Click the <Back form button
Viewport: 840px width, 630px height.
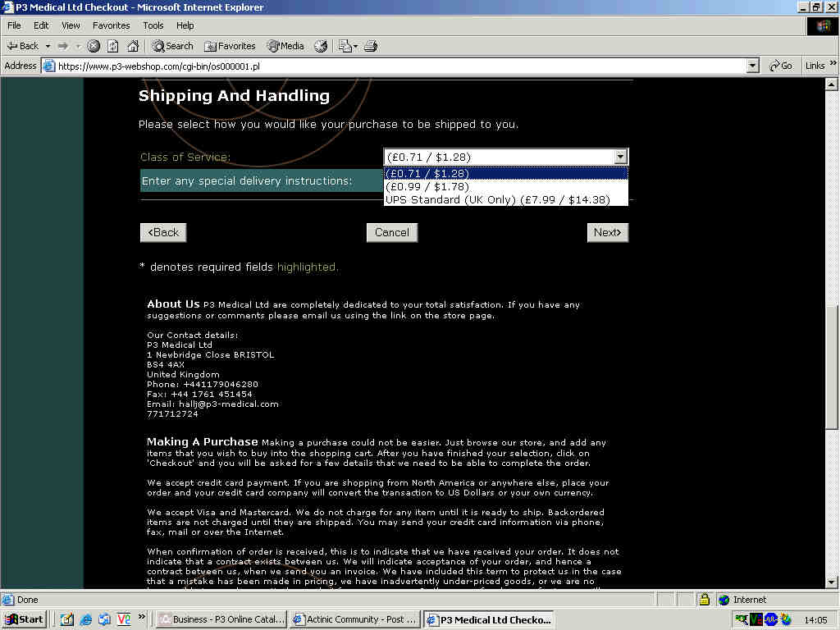[163, 232]
